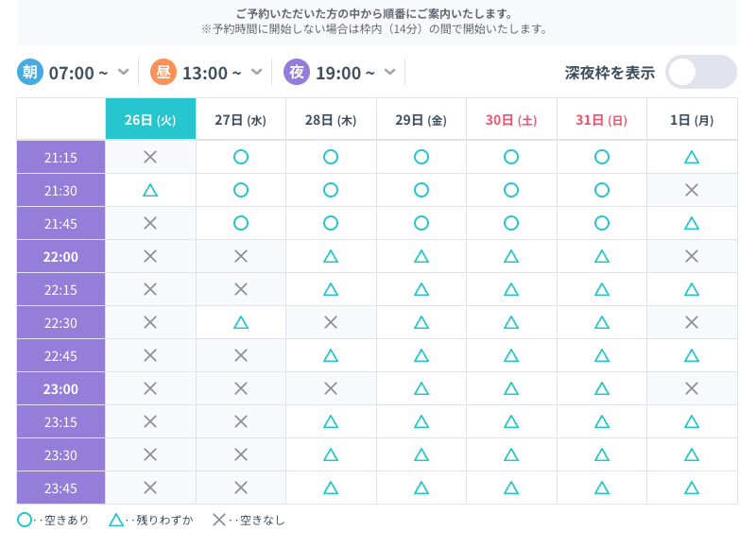Choose triangle slot 28日 at 22:00
Viewport: 756px width, 548px height.
point(331,256)
